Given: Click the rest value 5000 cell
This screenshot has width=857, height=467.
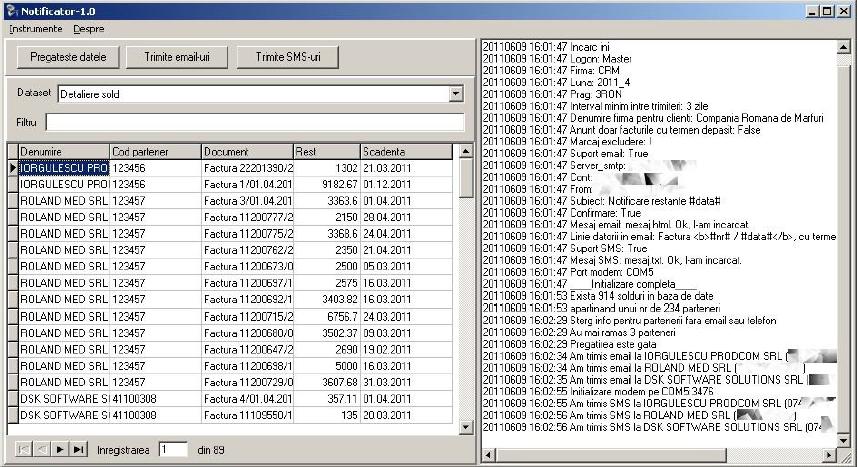Looking at the screenshot, I should [327, 366].
